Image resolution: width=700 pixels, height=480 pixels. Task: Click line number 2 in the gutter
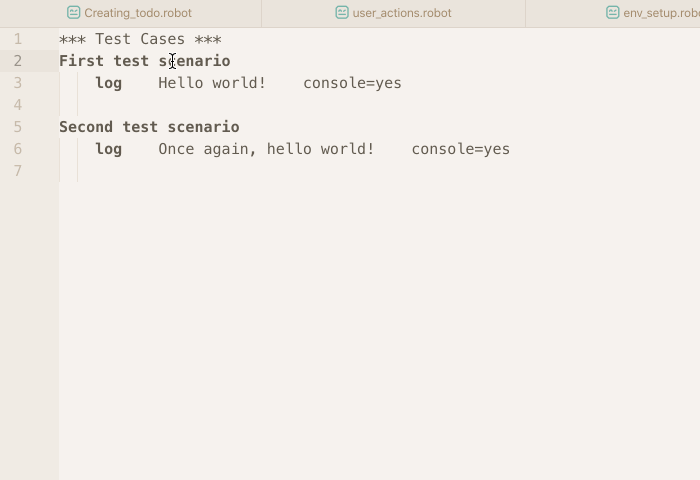17,61
